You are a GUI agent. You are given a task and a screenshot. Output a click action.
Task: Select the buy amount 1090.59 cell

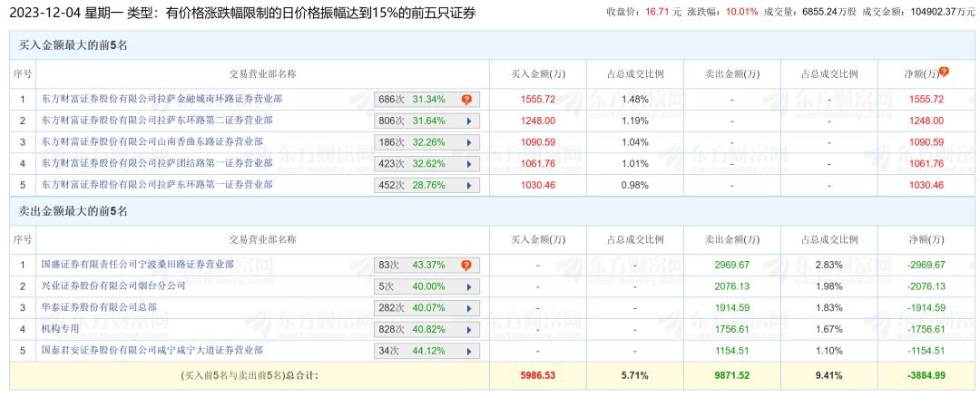tap(538, 142)
